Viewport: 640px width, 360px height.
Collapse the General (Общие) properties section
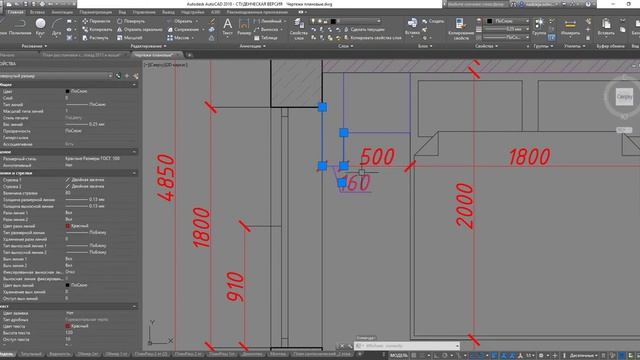point(134,84)
